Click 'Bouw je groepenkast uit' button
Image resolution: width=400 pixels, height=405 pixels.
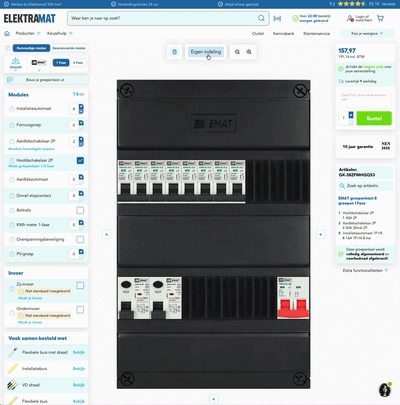[46, 80]
